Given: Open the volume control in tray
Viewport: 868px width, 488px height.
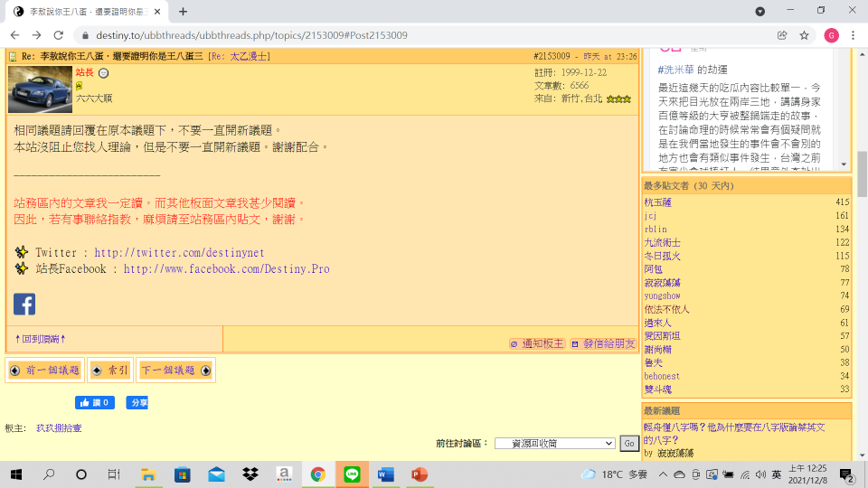Looking at the screenshot, I should (x=761, y=474).
